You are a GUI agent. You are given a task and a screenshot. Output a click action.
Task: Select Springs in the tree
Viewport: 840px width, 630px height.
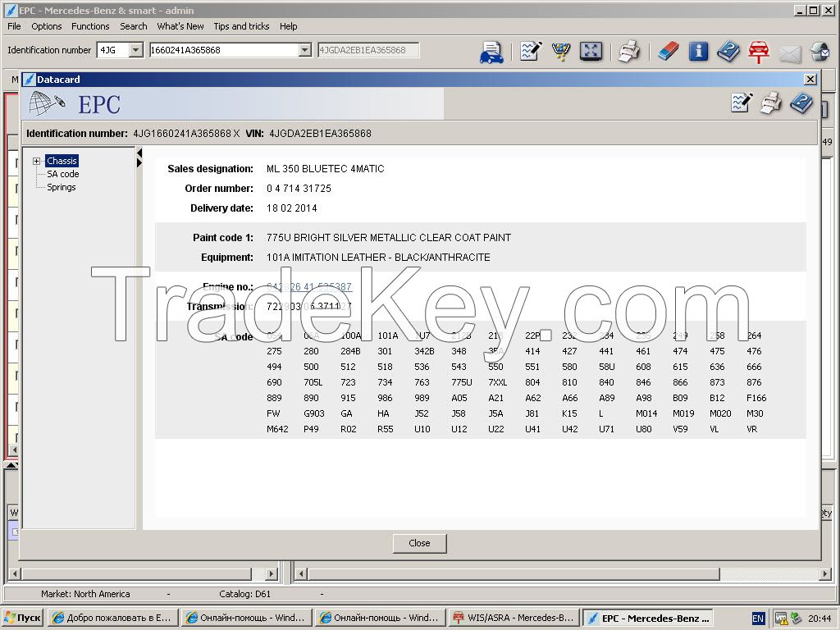click(61, 187)
